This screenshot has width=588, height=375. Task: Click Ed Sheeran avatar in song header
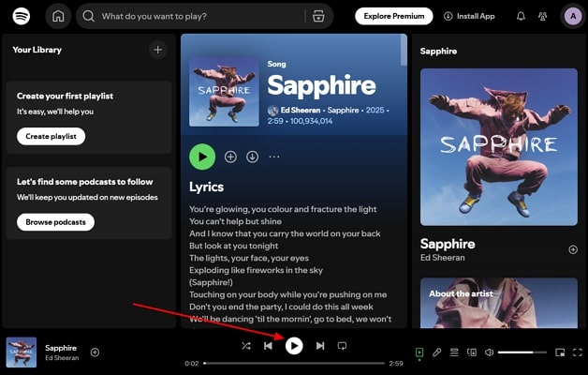272,111
